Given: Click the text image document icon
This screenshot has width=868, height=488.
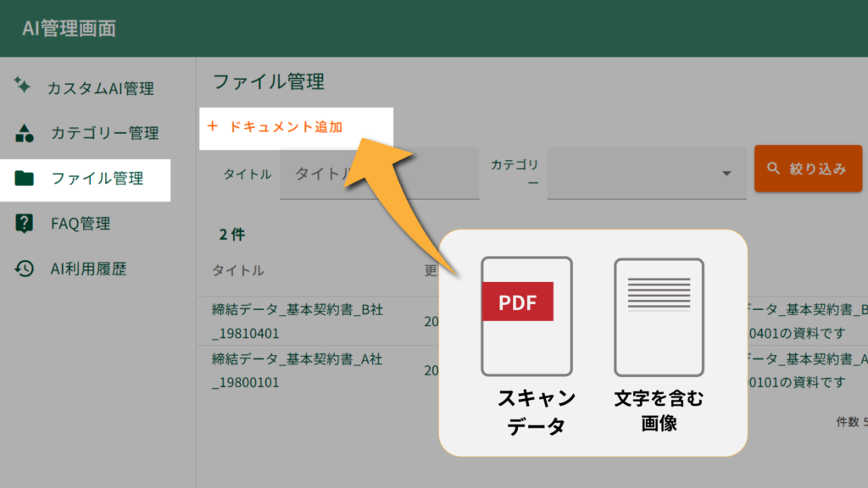Looking at the screenshot, I should [659, 316].
